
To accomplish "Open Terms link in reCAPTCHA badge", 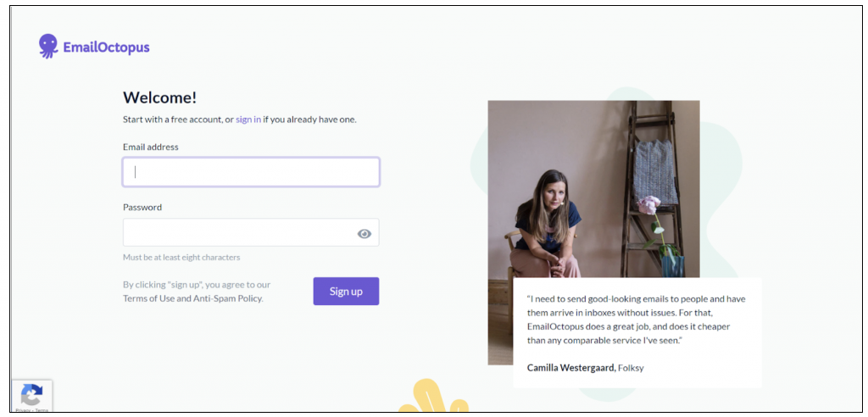I will pos(42,410).
